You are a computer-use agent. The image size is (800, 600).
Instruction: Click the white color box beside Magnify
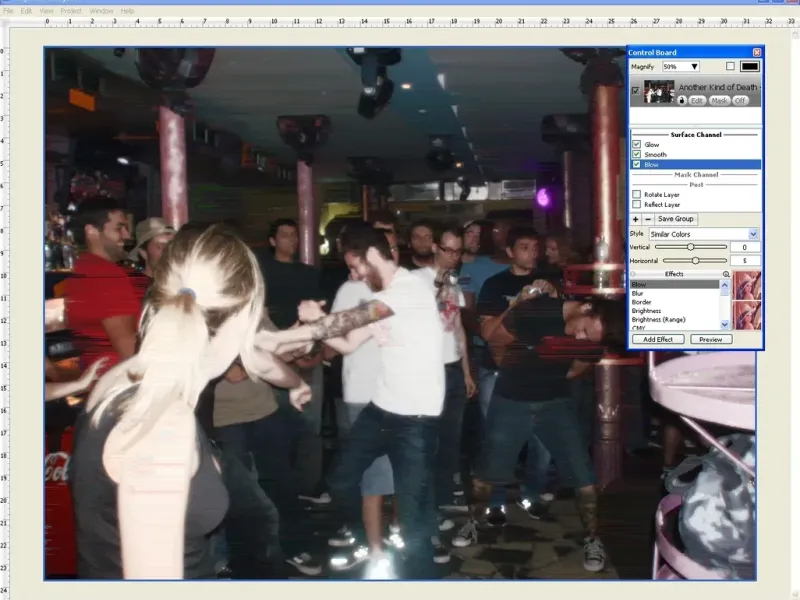730,66
